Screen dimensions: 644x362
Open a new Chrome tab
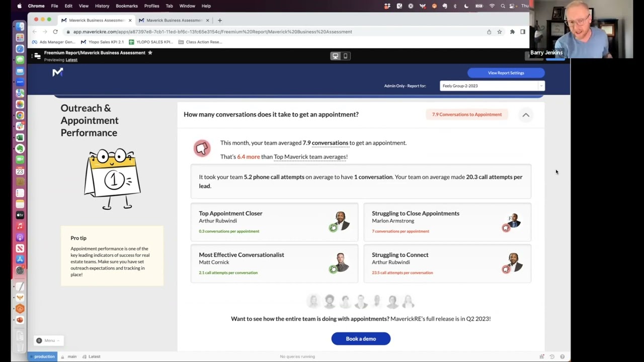220,20
